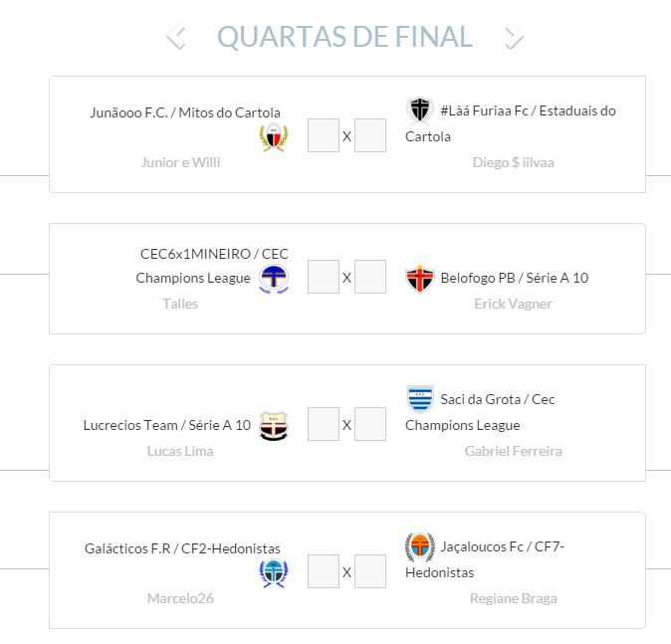The width and height of the screenshot is (671, 644).
Task: Open Belofogo PB / Série A 10 link
Action: [514, 278]
